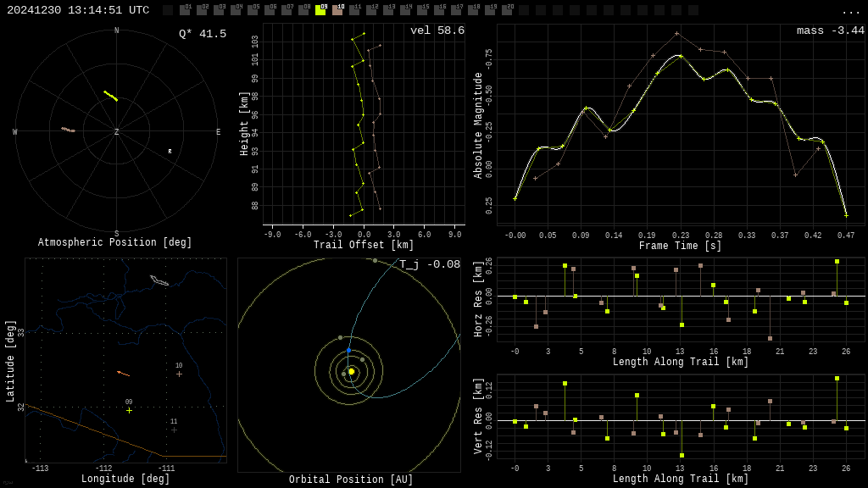
Task: Click the E compass label on polar plot
Action: point(218,131)
